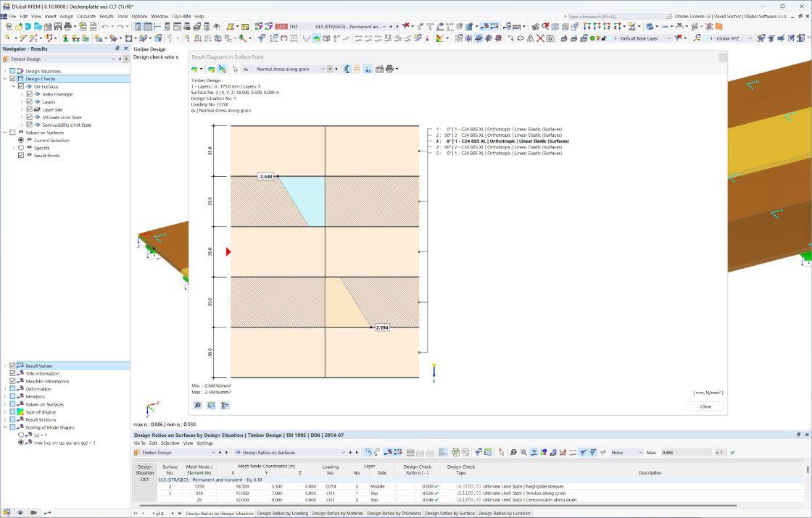Click the Close button in Result Diagrams dialog
Viewport: 812px width, 518px height.
706,406
